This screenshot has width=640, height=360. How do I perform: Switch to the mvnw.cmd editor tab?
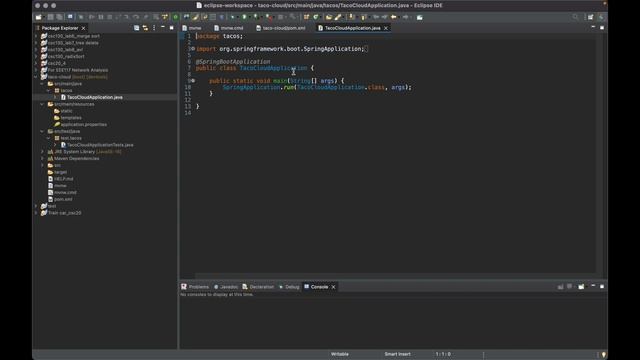[229, 28]
